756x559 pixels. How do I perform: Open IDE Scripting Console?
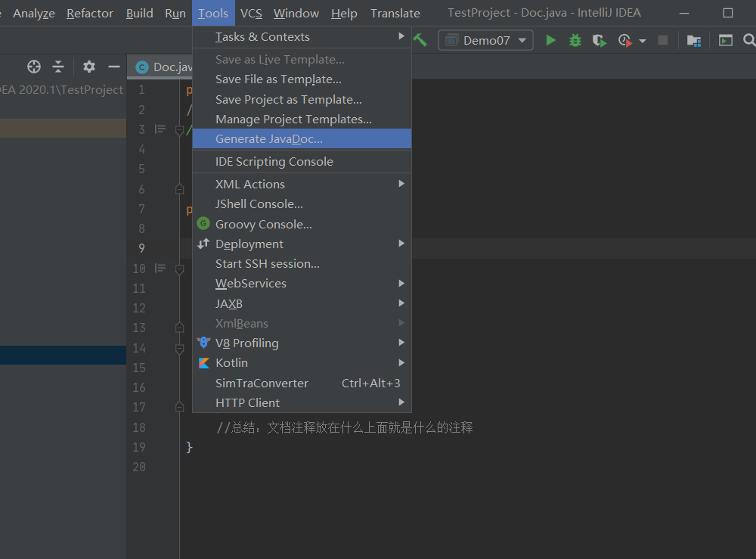click(302, 162)
